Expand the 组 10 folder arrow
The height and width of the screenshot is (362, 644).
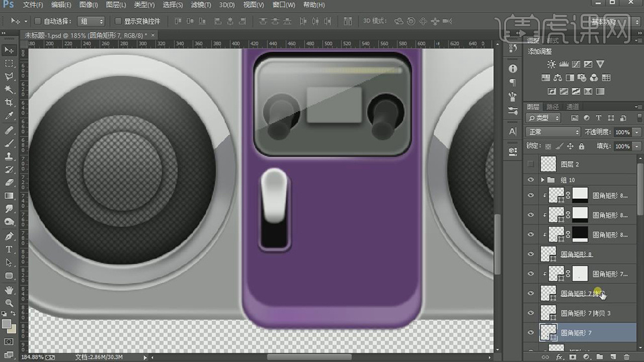543,180
